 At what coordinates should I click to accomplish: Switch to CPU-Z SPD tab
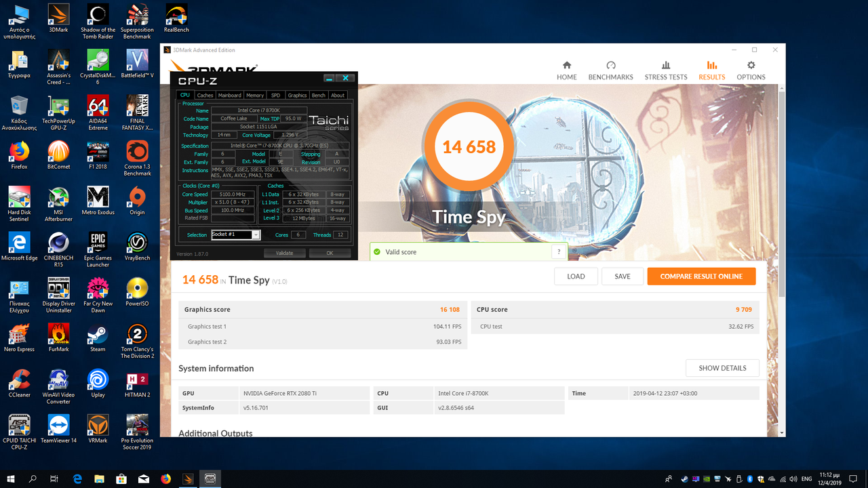(x=275, y=96)
